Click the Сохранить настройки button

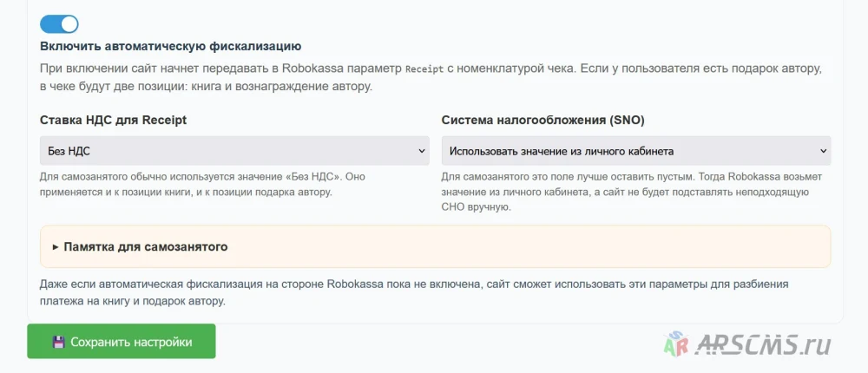point(122,342)
